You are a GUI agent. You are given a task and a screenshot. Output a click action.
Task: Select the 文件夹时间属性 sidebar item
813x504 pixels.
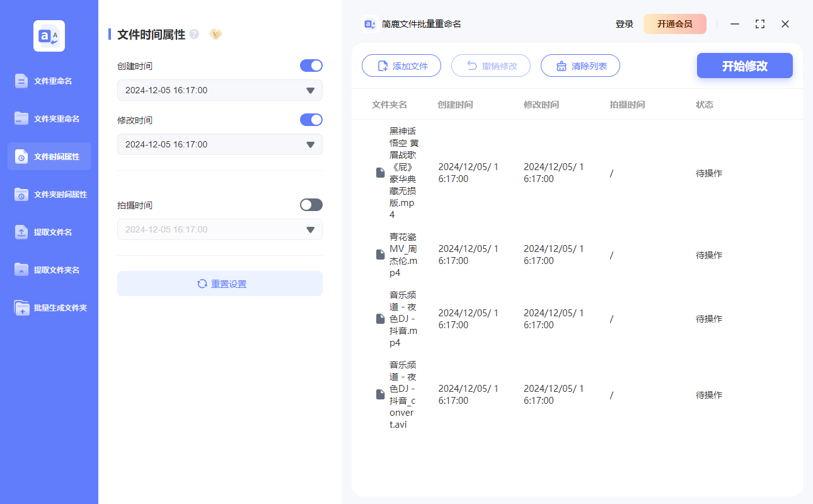pos(49,194)
